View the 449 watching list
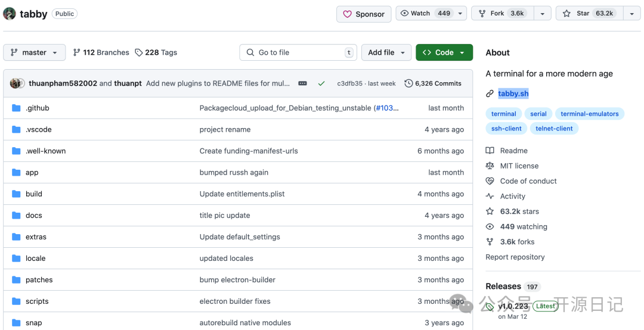Viewport: 644px width, 330px height. 516,226
